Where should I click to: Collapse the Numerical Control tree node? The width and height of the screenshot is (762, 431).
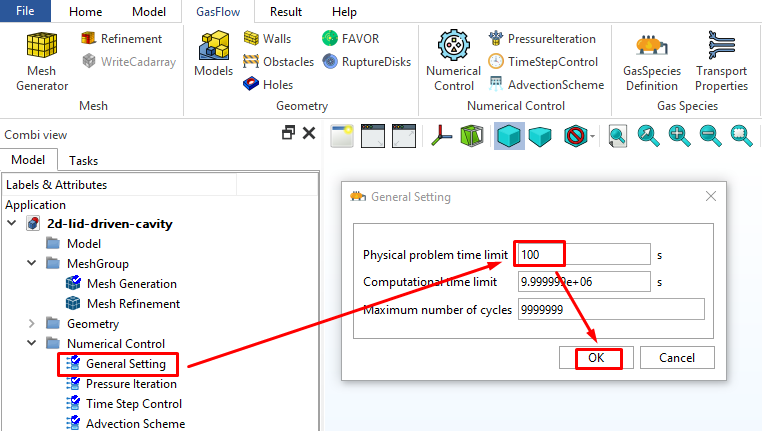31,344
